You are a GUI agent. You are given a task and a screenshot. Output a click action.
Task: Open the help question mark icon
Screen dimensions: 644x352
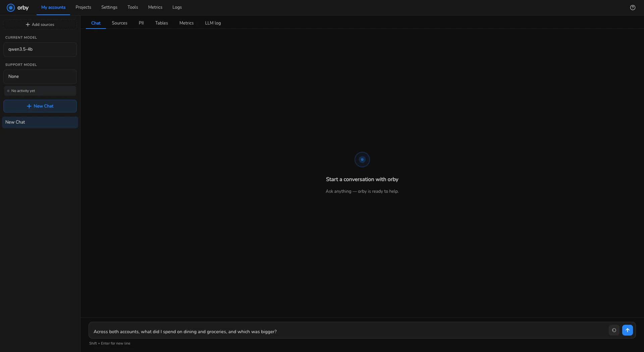tap(633, 7)
